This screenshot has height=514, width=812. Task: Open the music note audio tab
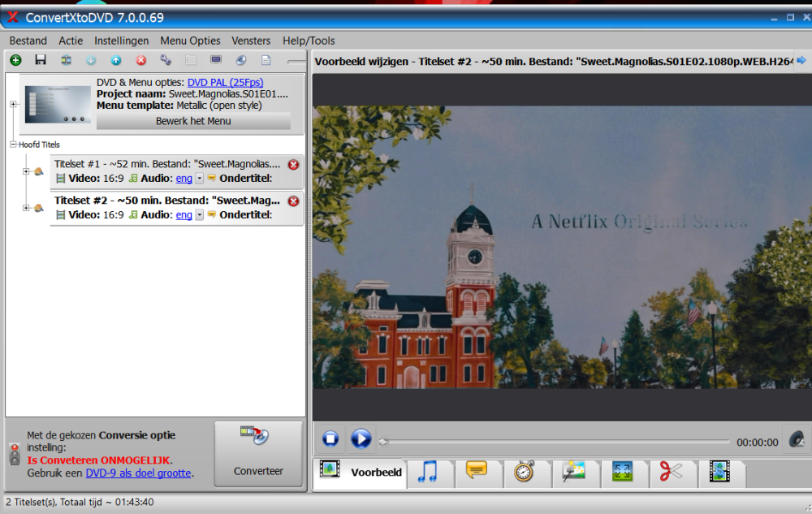point(427,472)
